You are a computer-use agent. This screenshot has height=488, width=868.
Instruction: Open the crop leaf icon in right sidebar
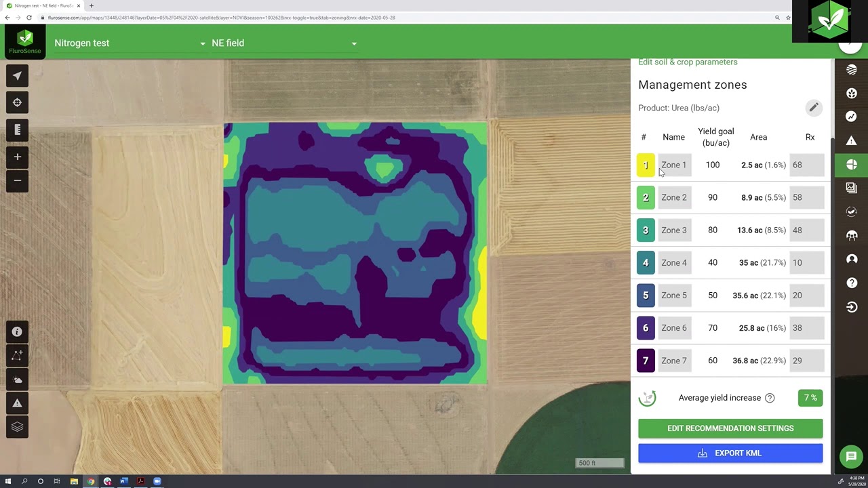click(x=852, y=93)
